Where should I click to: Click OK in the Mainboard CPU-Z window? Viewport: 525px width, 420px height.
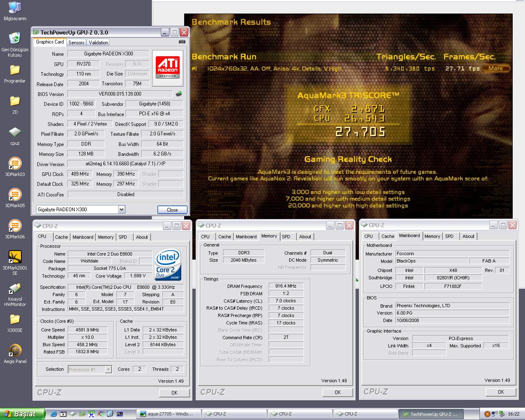click(501, 392)
